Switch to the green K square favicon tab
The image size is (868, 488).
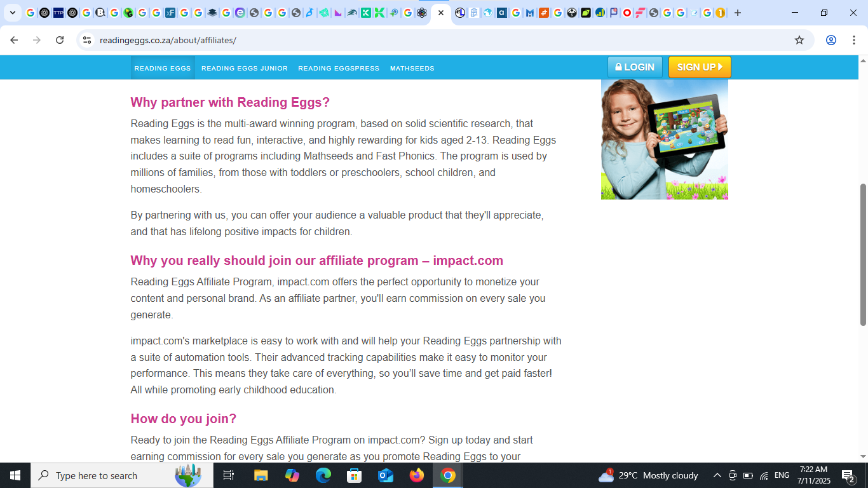(366, 13)
